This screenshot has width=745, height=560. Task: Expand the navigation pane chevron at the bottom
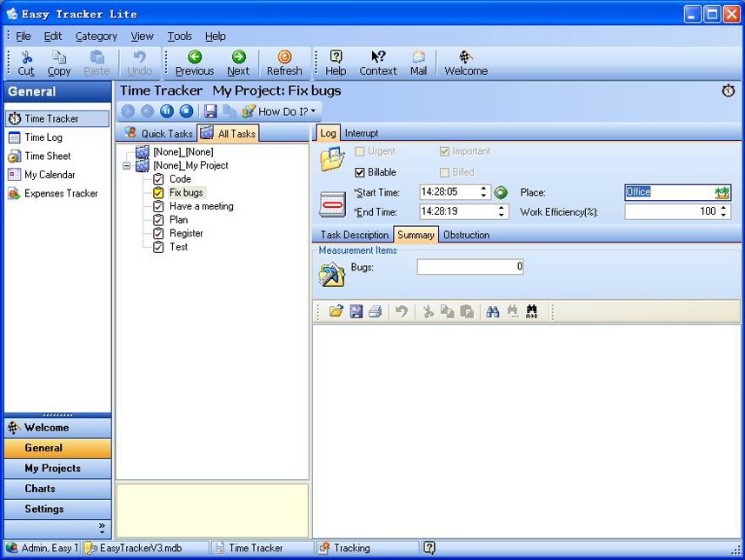(x=102, y=527)
